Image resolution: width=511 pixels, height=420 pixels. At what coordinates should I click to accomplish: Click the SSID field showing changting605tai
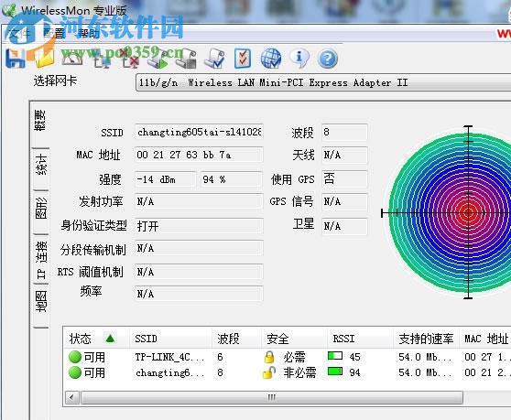tap(199, 132)
